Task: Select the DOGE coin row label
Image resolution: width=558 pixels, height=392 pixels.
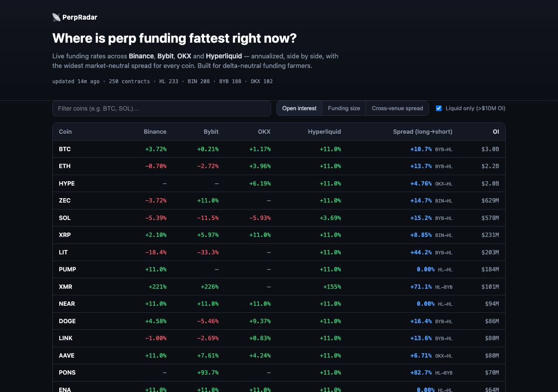Action: (67, 321)
